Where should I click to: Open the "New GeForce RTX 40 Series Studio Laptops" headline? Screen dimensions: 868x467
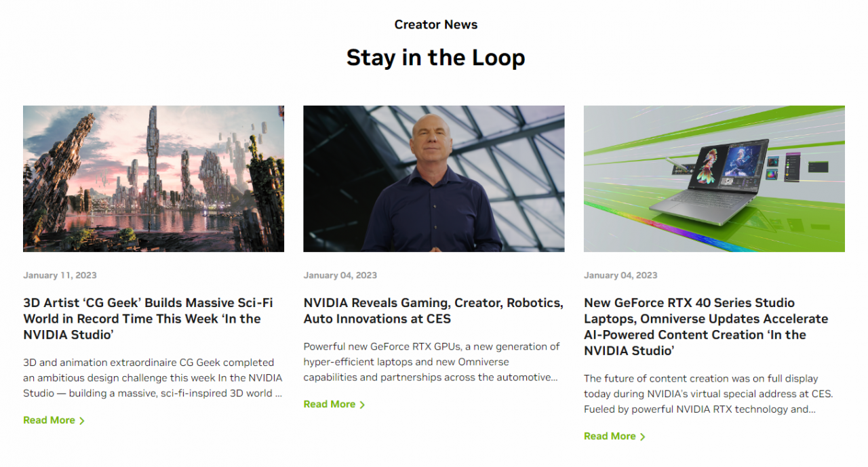(x=706, y=327)
